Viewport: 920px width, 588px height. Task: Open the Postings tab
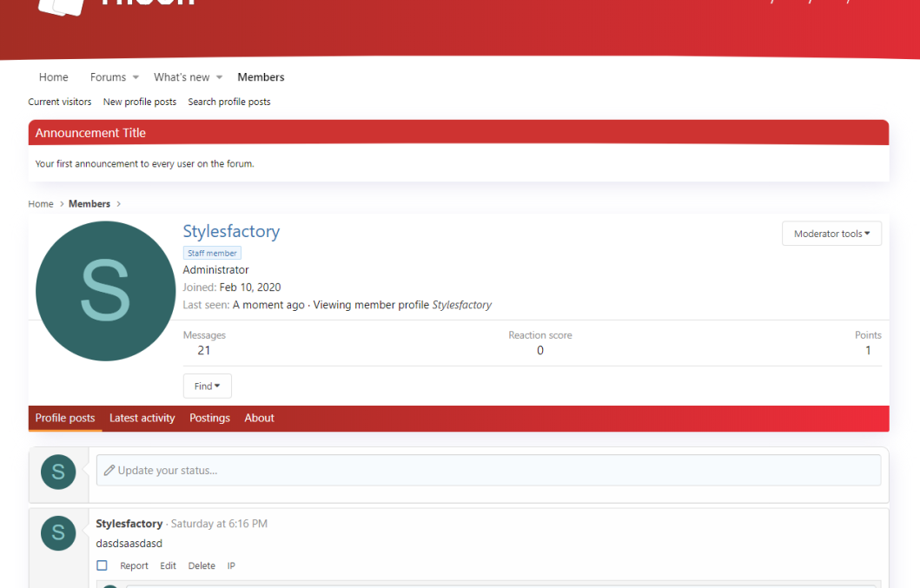(x=209, y=418)
